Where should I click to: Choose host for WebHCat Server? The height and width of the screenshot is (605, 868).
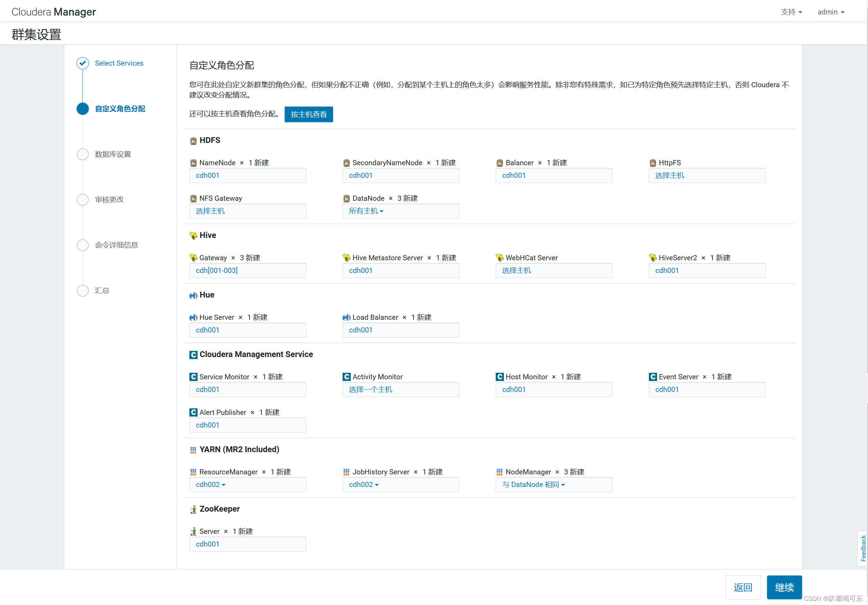pyautogui.click(x=554, y=271)
